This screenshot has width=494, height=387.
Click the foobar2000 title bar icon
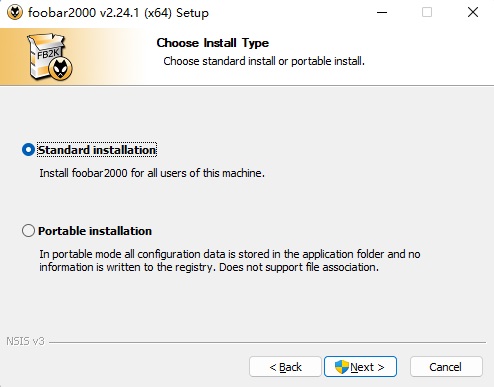click(15, 13)
